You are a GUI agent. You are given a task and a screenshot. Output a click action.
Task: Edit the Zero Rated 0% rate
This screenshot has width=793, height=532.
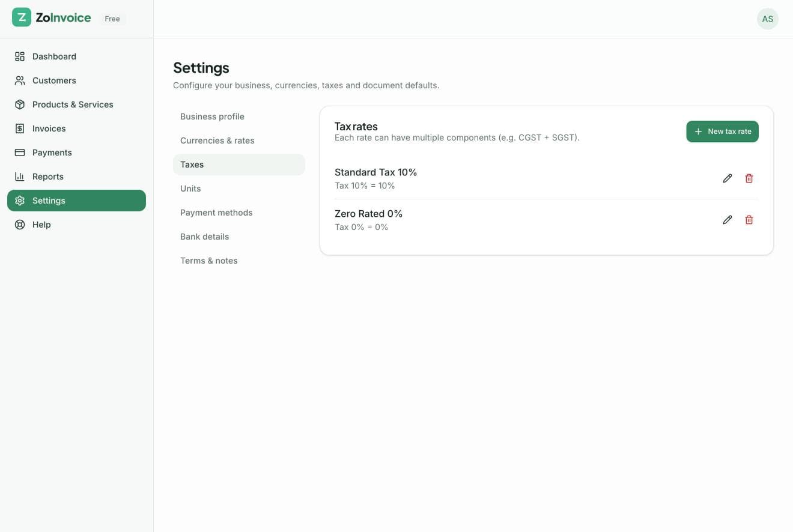(728, 220)
